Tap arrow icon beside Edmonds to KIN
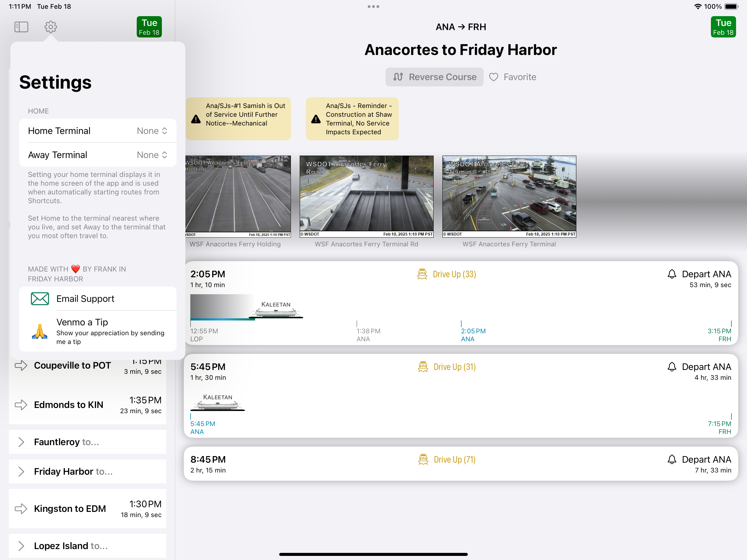The height and width of the screenshot is (560, 747). click(21, 405)
